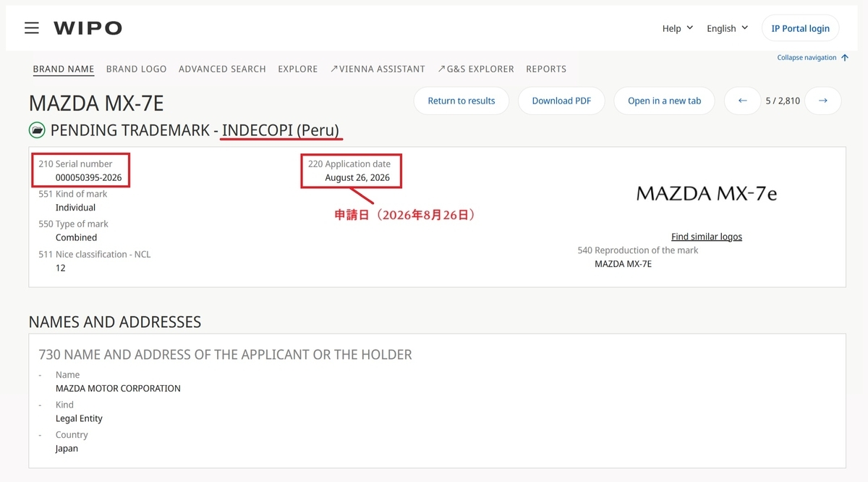This screenshot has height=482, width=868.
Task: Open the English language dropdown
Action: [x=728, y=28]
